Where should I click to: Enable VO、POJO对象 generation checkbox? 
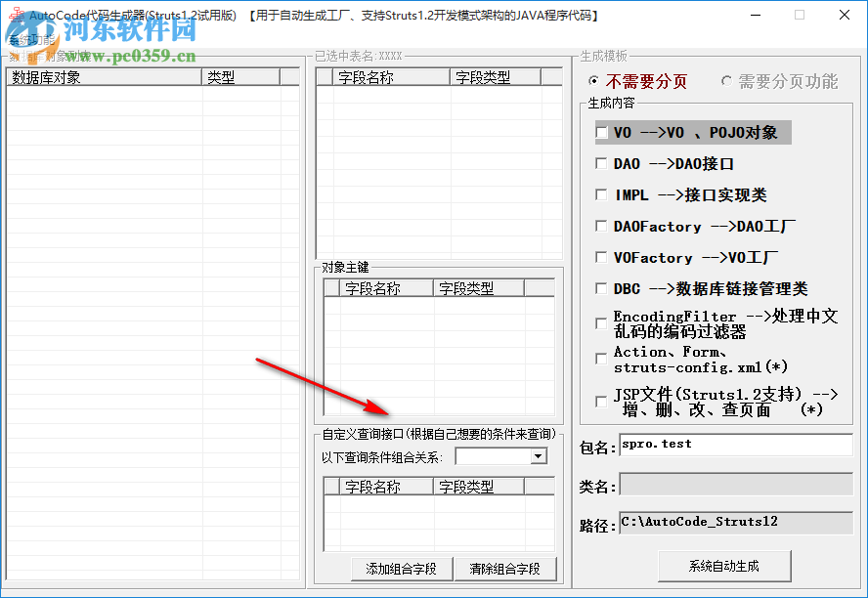click(x=600, y=132)
